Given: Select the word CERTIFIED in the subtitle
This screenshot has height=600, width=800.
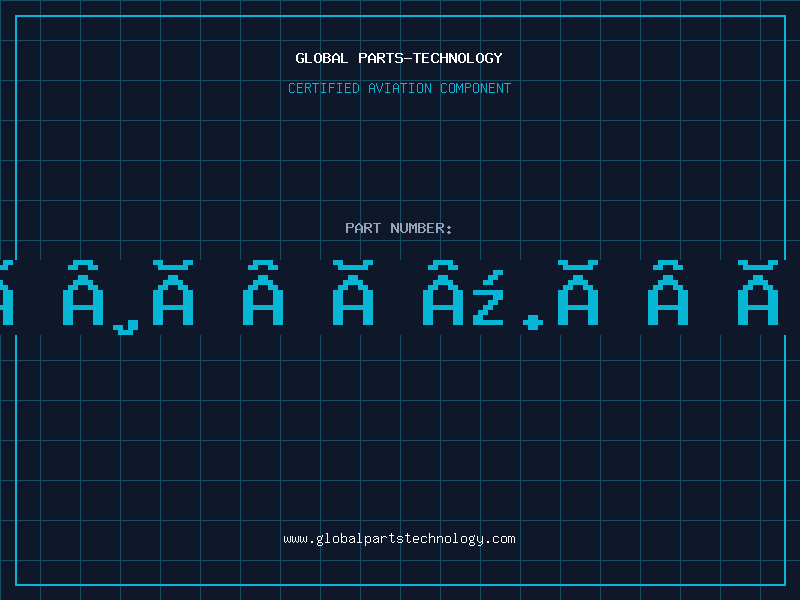Looking at the screenshot, I should (x=324, y=88).
